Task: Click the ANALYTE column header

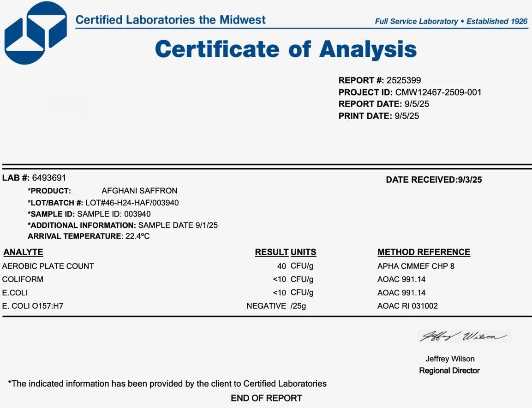Action: tap(23, 252)
